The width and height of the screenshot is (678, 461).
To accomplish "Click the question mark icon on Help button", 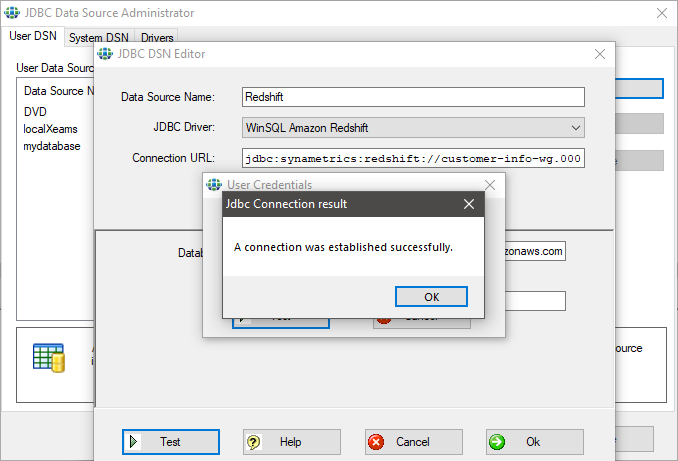I will [x=253, y=442].
